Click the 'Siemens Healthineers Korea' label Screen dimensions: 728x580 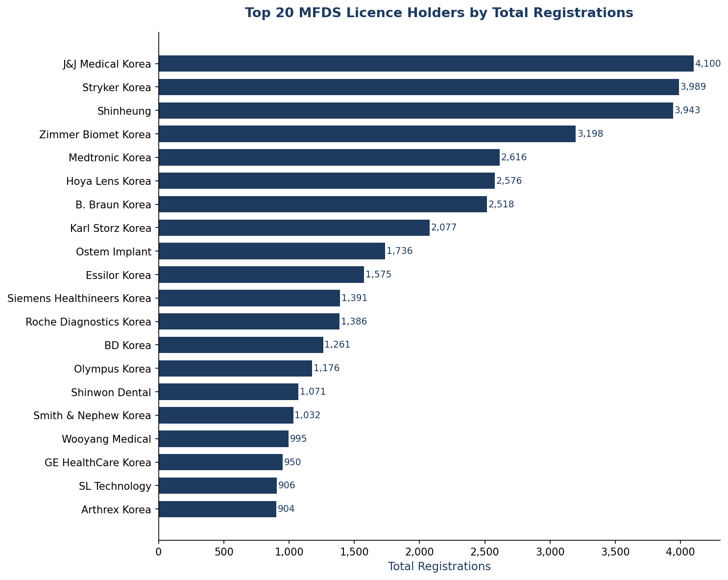pyautogui.click(x=79, y=299)
